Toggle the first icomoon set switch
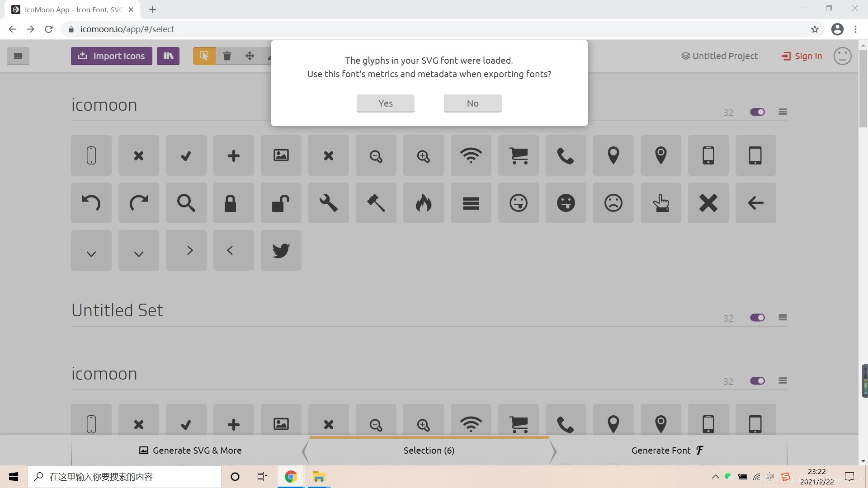The height and width of the screenshot is (488, 868). point(757,112)
